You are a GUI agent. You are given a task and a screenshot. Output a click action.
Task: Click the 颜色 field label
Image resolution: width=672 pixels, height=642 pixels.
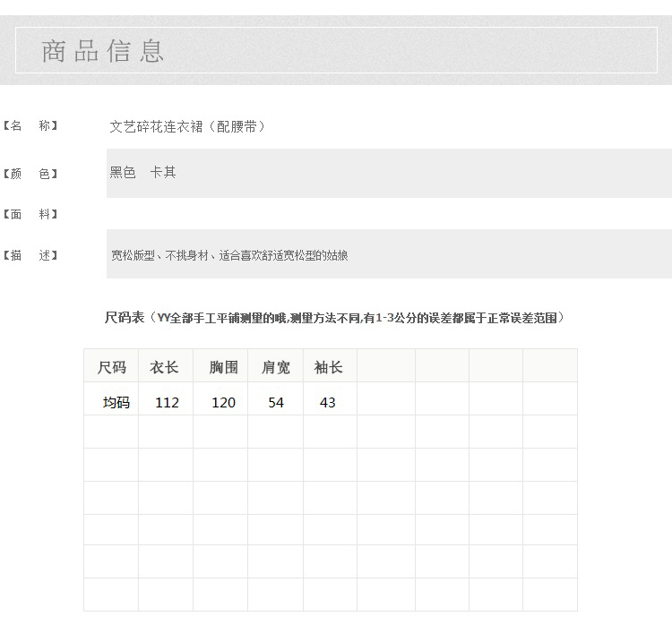30,174
